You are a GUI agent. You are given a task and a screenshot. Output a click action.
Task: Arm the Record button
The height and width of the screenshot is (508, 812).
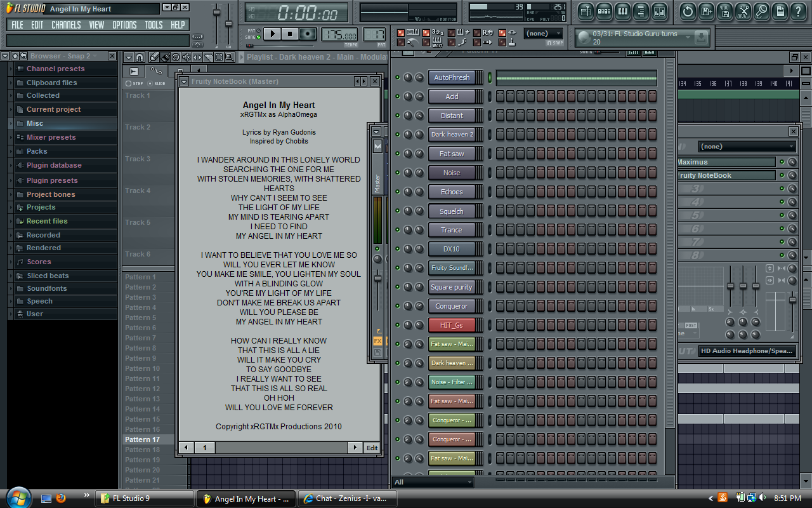(x=308, y=34)
